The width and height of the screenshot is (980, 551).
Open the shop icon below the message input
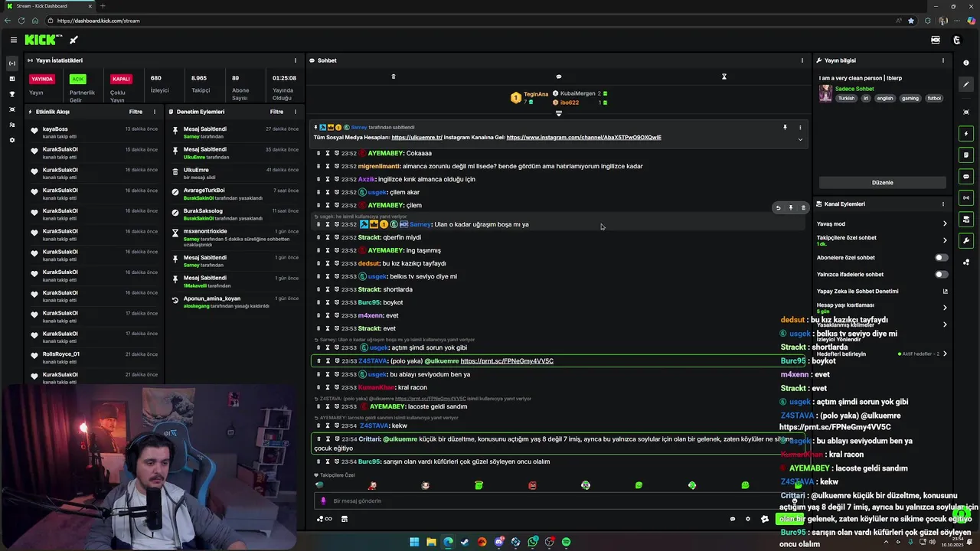point(345,519)
